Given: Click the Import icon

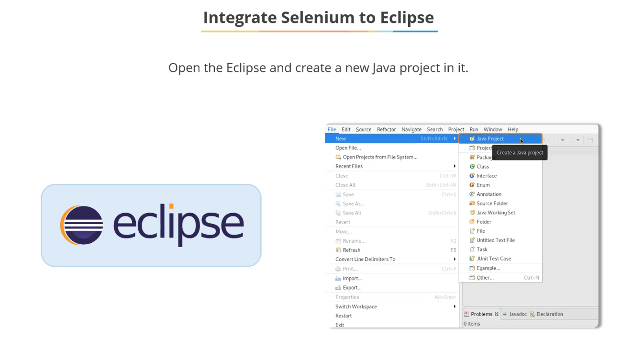Looking at the screenshot, I should coord(338,278).
